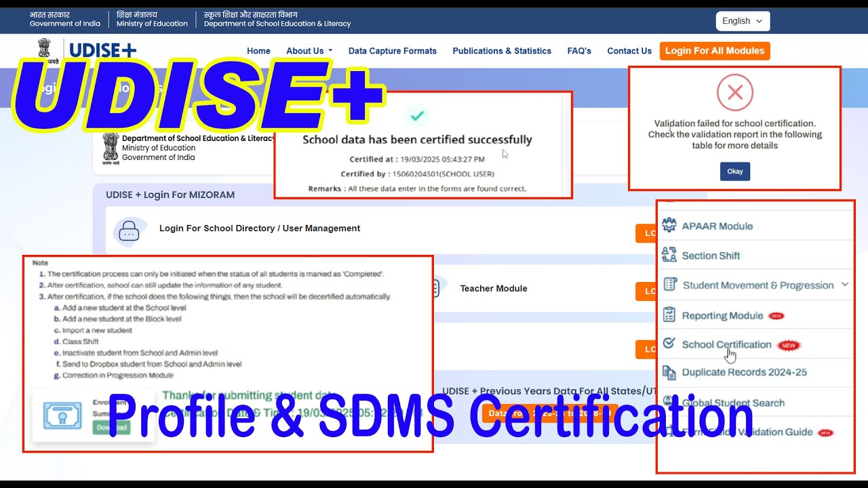Open Data Capture Formats menu item

[392, 51]
